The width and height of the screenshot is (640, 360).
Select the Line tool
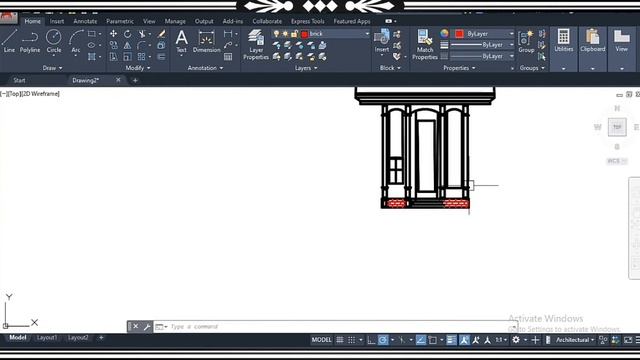pos(9,41)
